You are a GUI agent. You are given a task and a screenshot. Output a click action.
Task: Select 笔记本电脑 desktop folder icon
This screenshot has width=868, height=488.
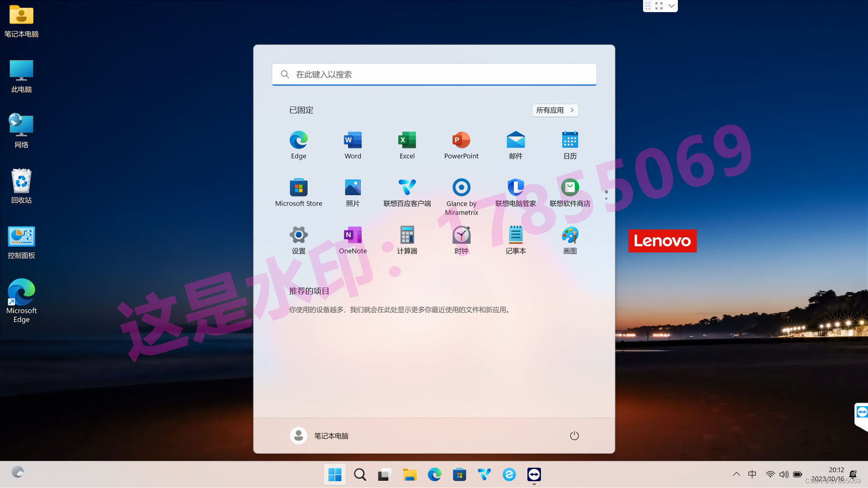click(21, 21)
